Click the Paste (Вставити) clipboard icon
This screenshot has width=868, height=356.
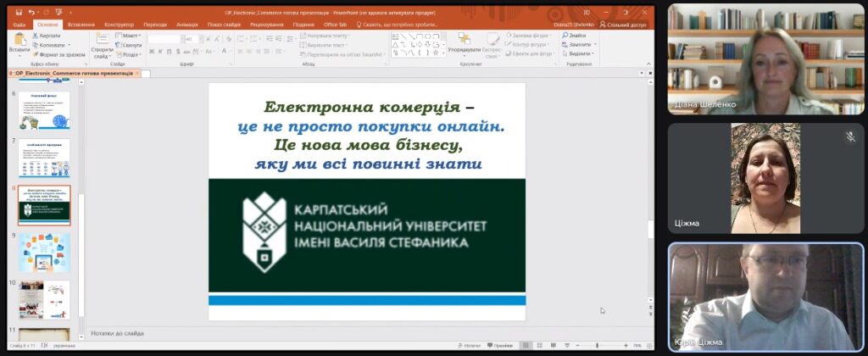point(19,42)
